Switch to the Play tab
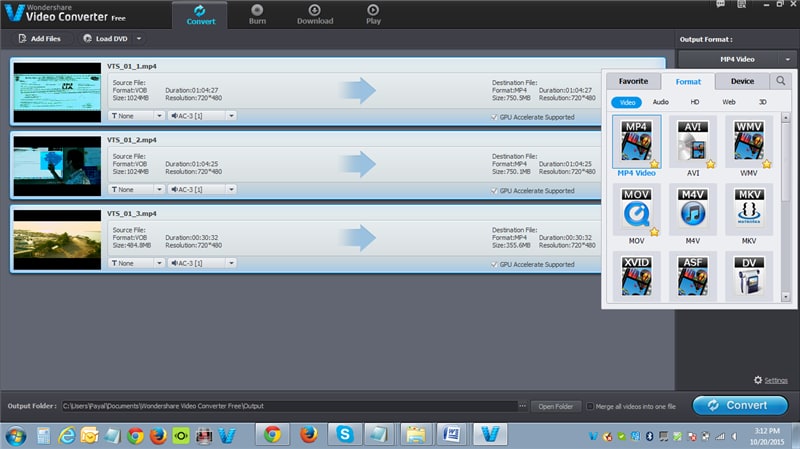This screenshot has height=449, width=800. pos(373,15)
